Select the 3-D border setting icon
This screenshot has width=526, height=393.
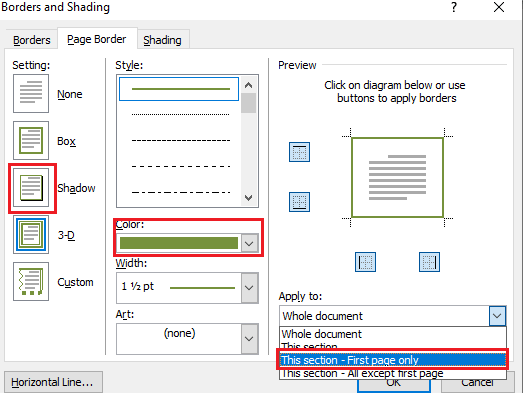(x=31, y=234)
